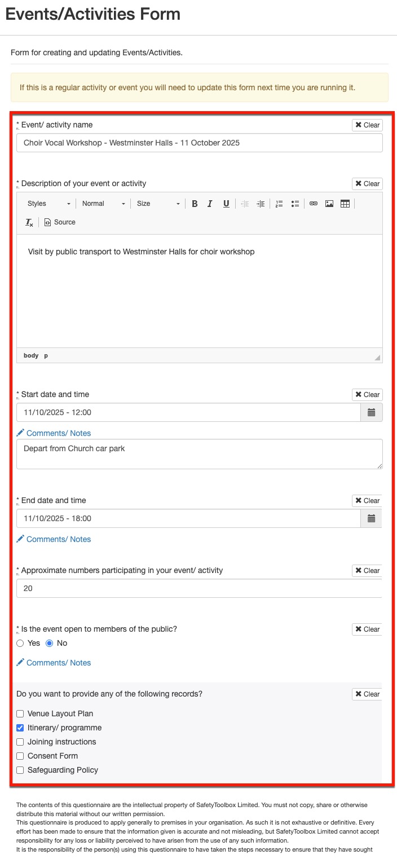Insert an image into the description
This screenshot has height=868, width=397.
point(329,204)
